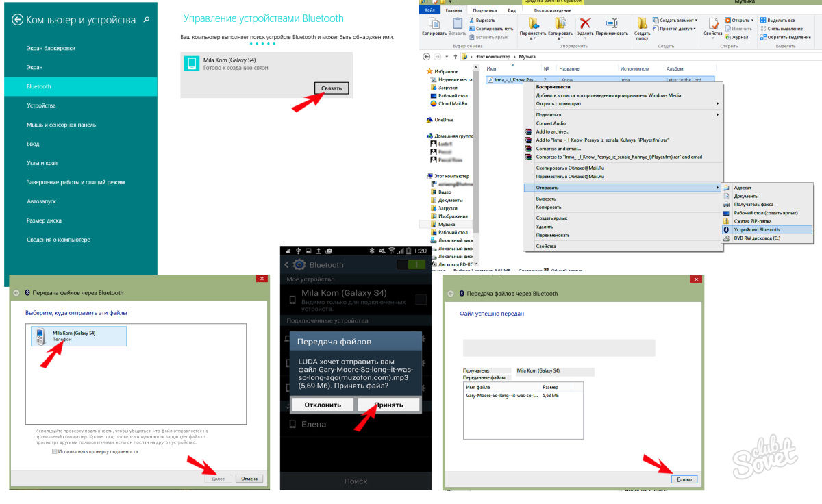Switch to the Playback (Воспроизведение) ribbon tab
The width and height of the screenshot is (822, 504).
coord(553,11)
